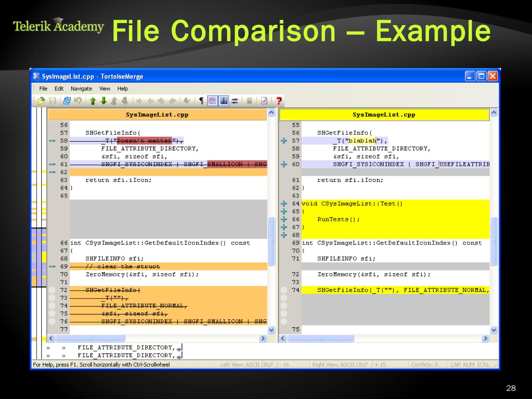Click the _T("blablah") line in right pane
The height and width of the screenshot is (399, 532).
click(395, 141)
